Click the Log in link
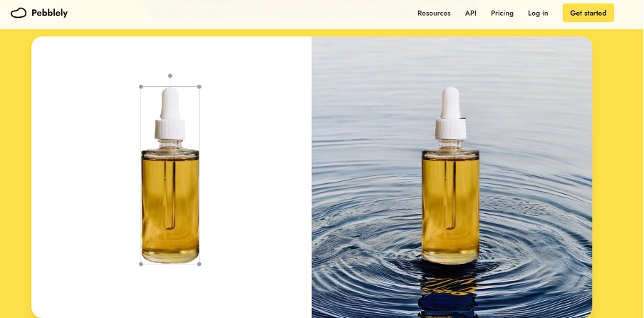This screenshot has height=318, width=644. [538, 13]
